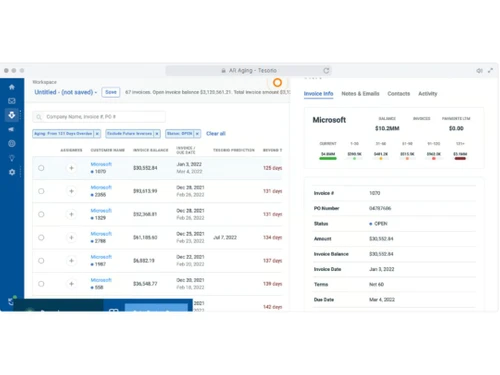The image size is (500, 375).
Task: Switch to the Contacts tab
Action: [399, 94]
